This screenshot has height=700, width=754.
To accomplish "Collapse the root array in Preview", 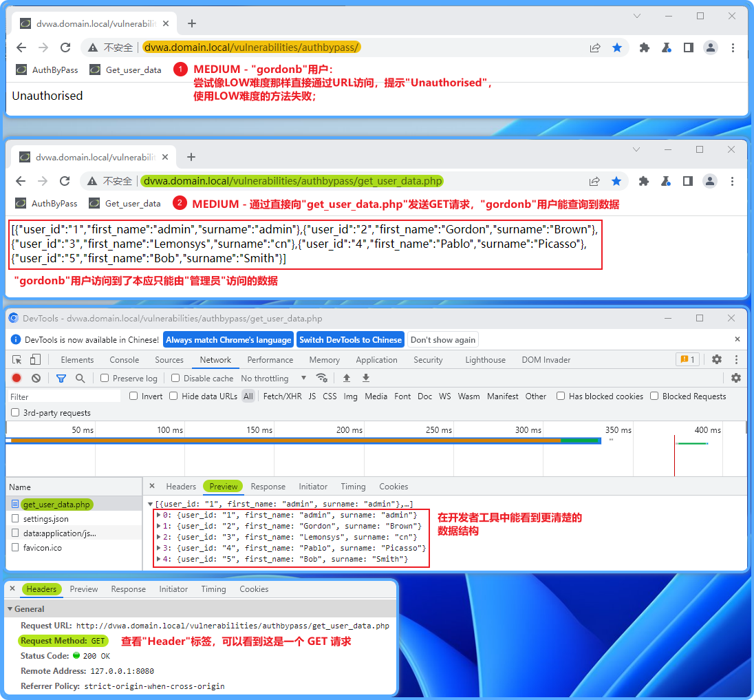I will pos(151,505).
